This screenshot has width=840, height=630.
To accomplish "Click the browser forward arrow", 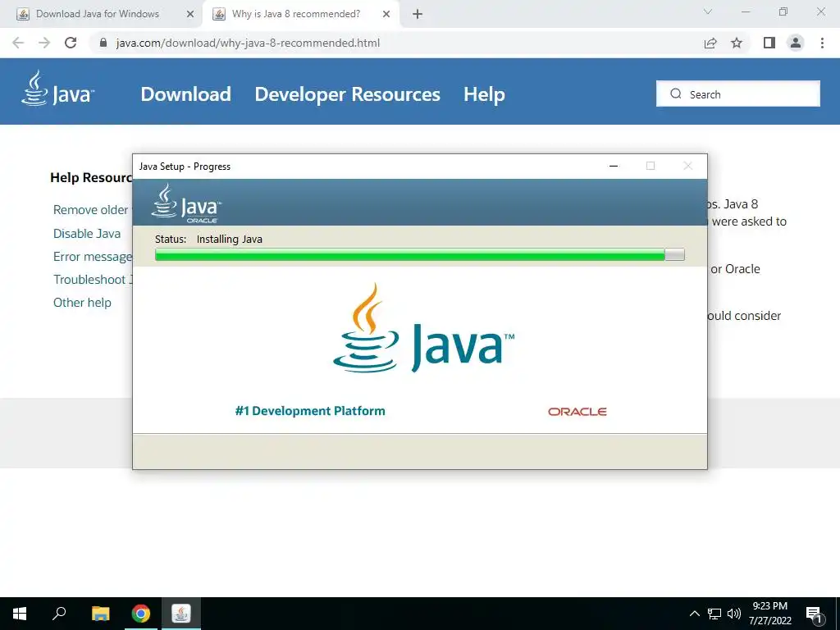I will [44, 43].
